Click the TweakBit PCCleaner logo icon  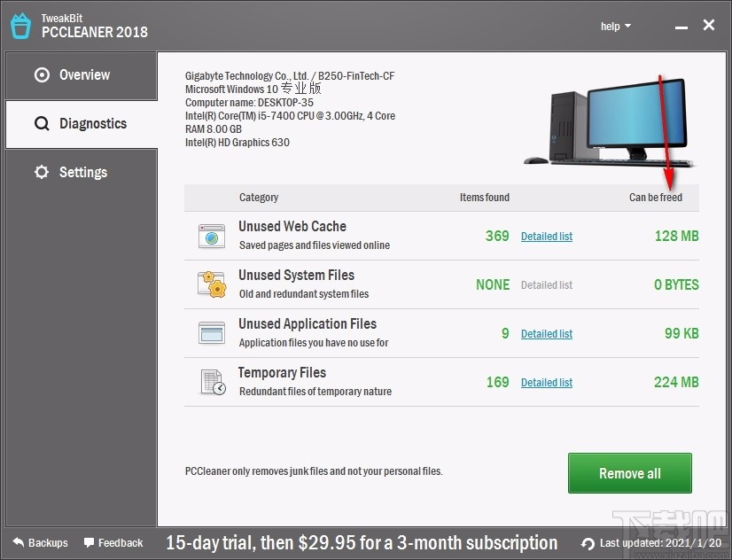[20, 26]
